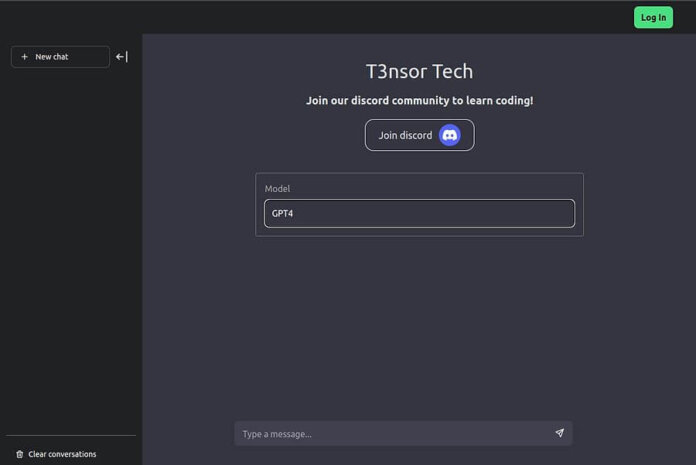Image resolution: width=696 pixels, height=465 pixels.
Task: Click the plus icon beside New chat
Action: (24, 57)
